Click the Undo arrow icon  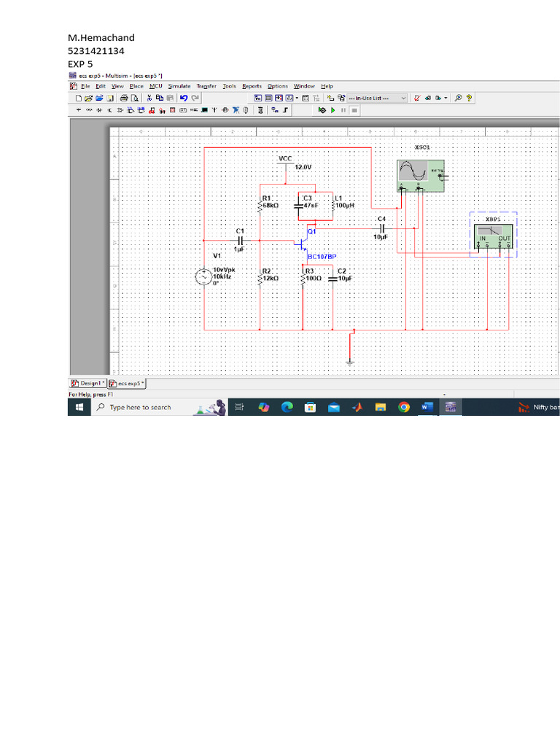click(184, 98)
